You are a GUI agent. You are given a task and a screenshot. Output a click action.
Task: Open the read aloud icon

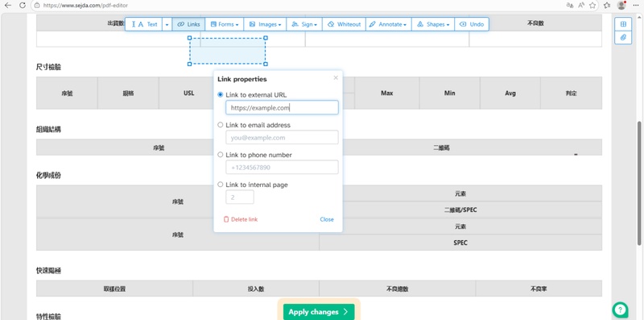pyautogui.click(x=581, y=6)
